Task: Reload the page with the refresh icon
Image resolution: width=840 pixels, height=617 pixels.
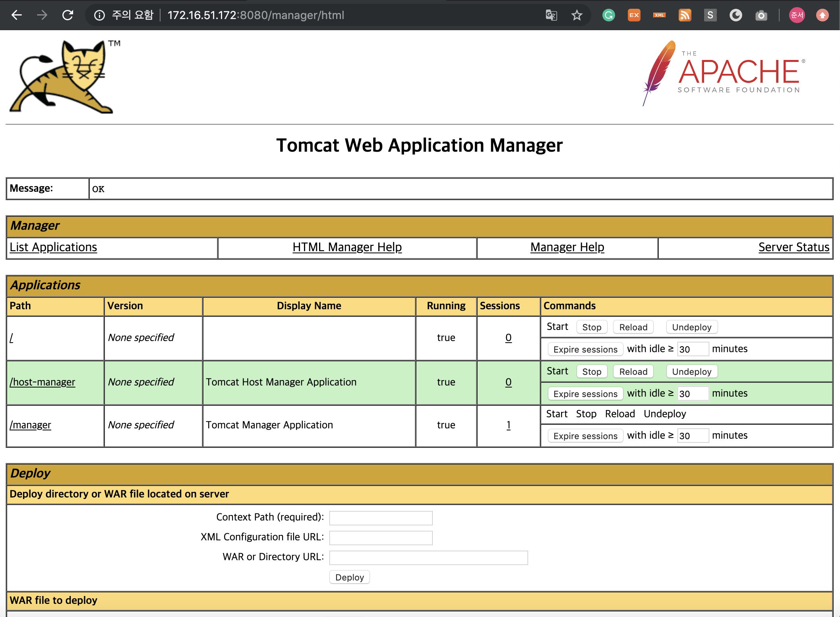Action: tap(68, 15)
